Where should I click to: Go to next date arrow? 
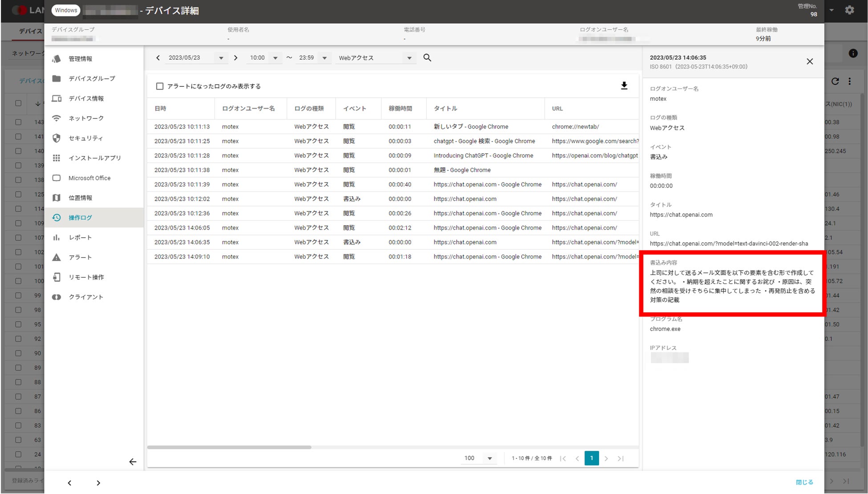click(236, 58)
